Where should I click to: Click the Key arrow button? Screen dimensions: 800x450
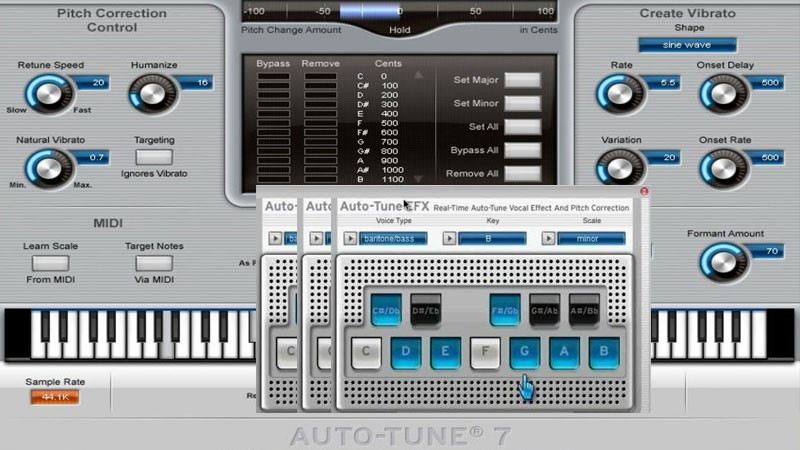click(449, 239)
